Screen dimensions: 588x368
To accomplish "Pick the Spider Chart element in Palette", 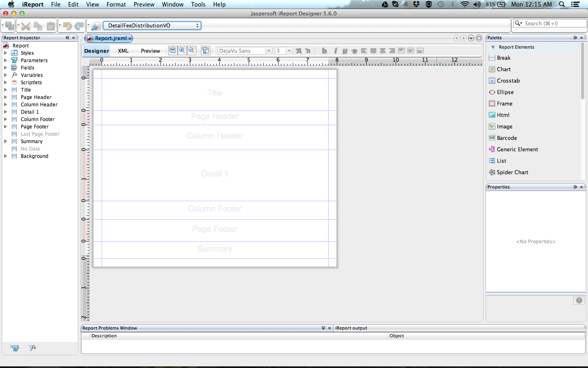I will click(x=512, y=173).
